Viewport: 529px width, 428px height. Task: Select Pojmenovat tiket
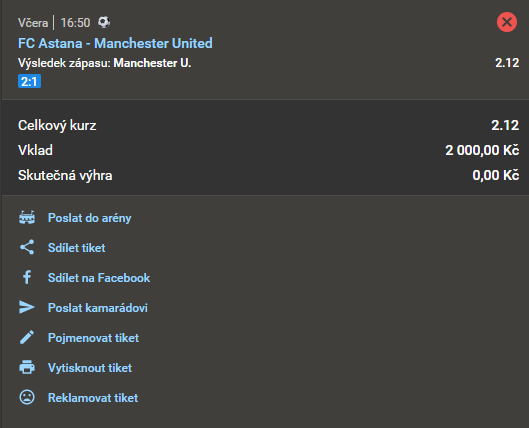[93, 338]
